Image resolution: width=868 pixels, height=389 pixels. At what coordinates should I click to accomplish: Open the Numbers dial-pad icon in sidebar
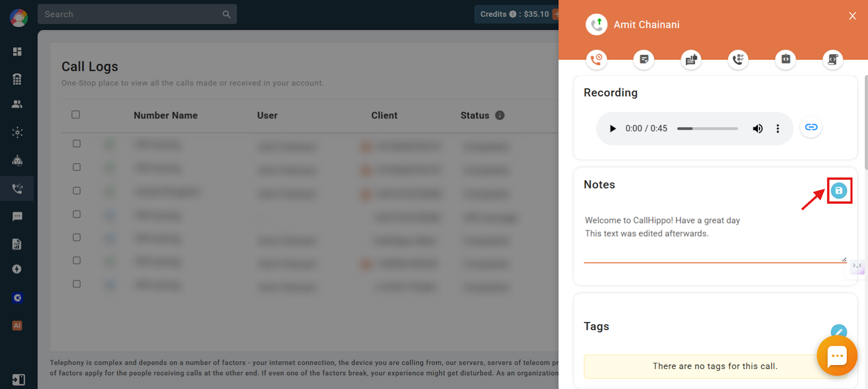tap(17, 79)
